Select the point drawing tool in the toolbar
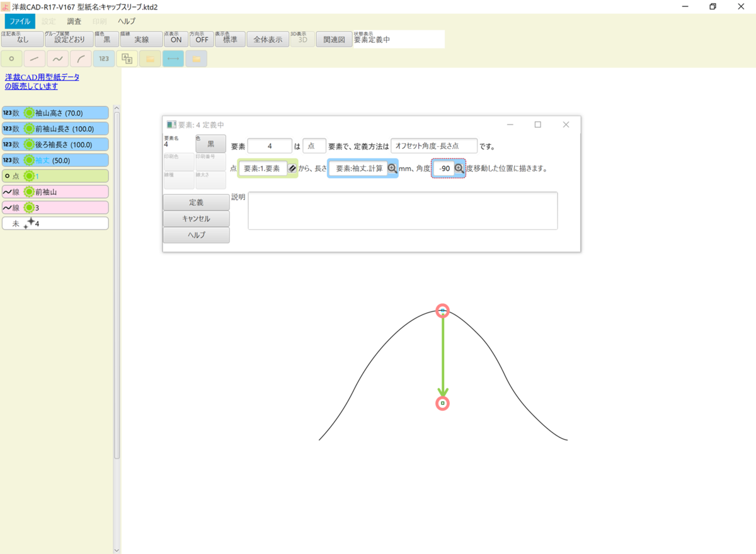The image size is (756, 554). [11, 58]
